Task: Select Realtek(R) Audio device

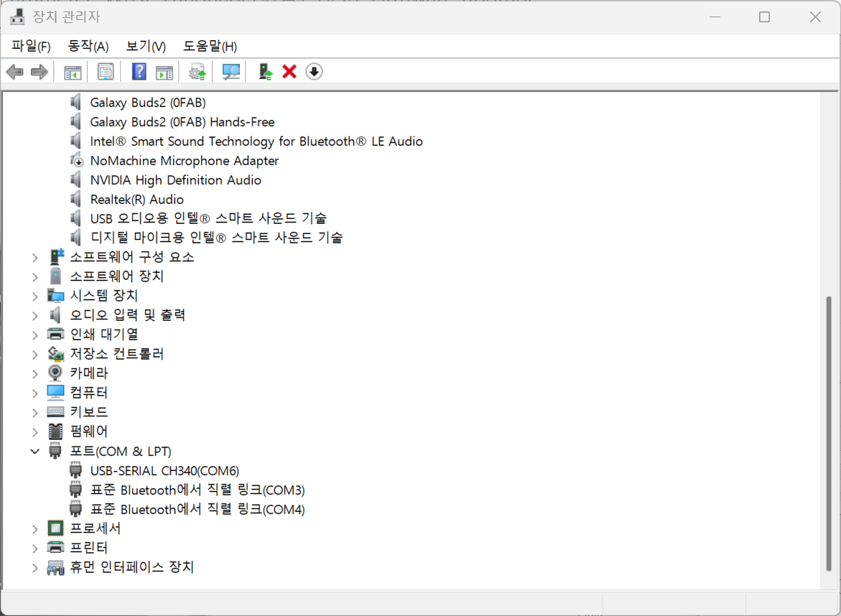Action: click(x=136, y=200)
